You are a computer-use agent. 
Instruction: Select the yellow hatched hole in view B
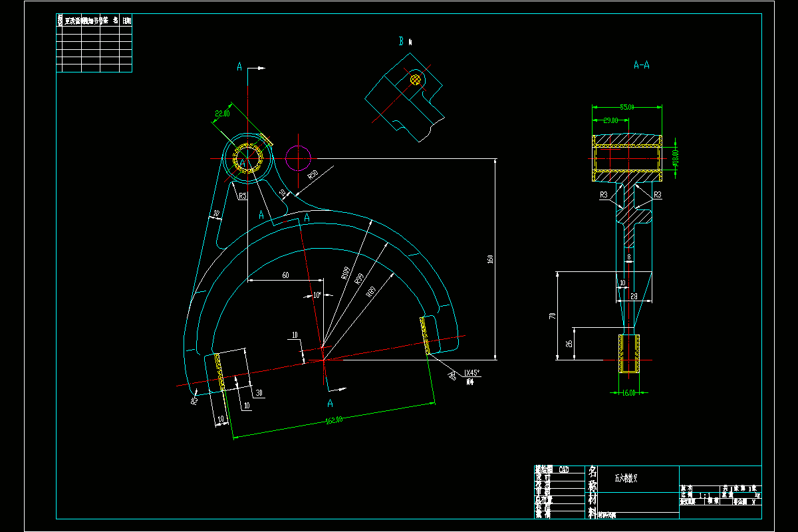tap(416, 80)
